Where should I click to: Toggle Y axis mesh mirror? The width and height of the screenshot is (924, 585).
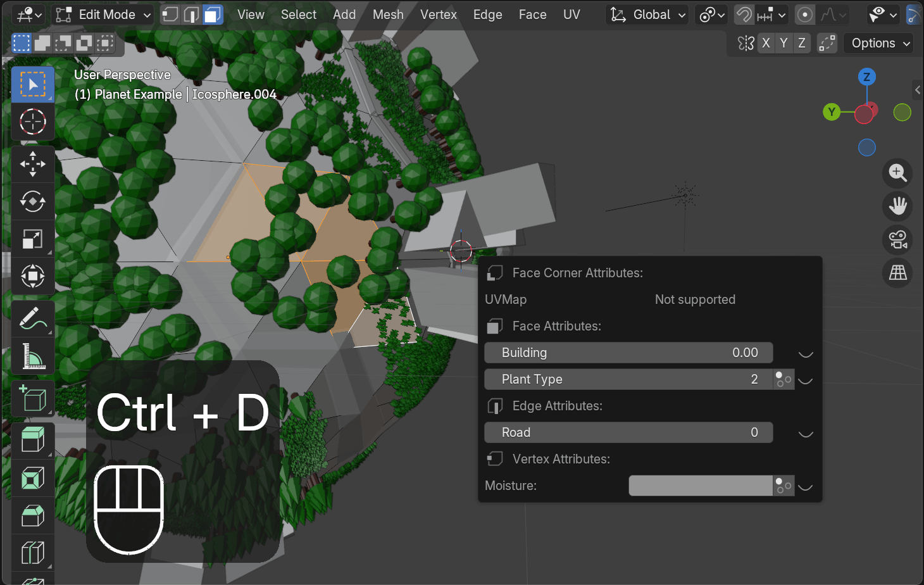tap(784, 43)
